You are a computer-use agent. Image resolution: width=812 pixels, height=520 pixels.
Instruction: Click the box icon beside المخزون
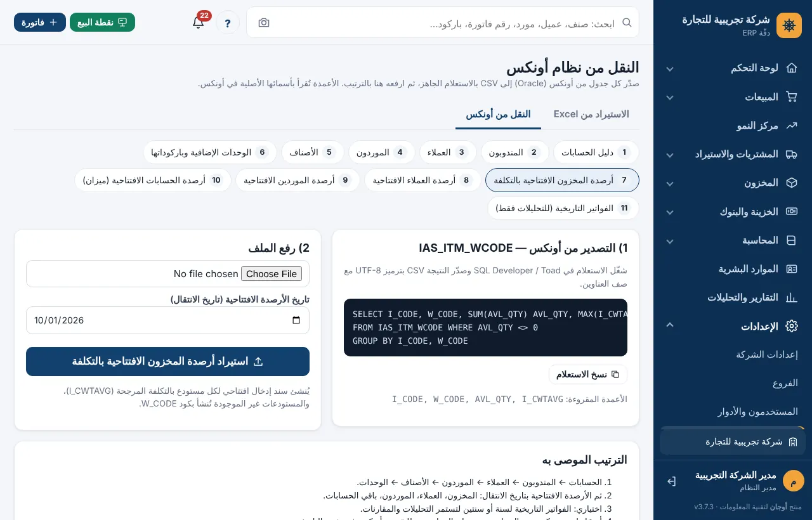pos(791,183)
